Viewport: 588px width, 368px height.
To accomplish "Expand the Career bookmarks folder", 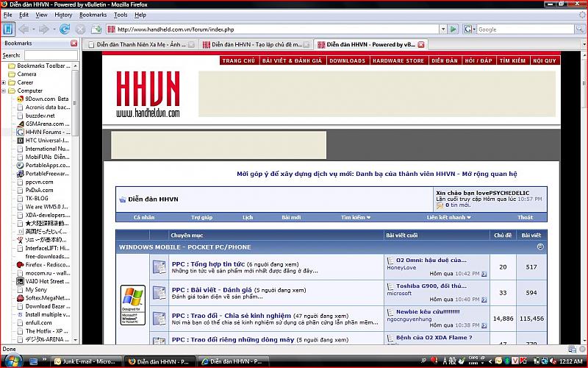I will click(4, 82).
